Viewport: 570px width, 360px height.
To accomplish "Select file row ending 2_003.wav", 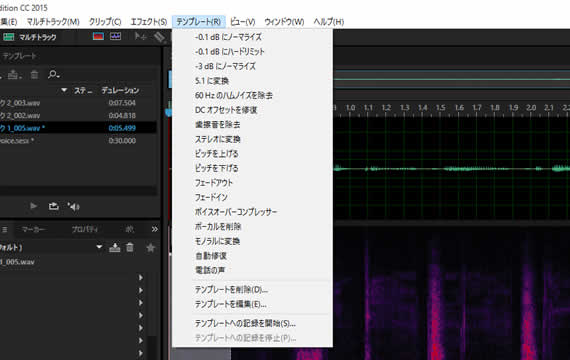I will click(78, 103).
